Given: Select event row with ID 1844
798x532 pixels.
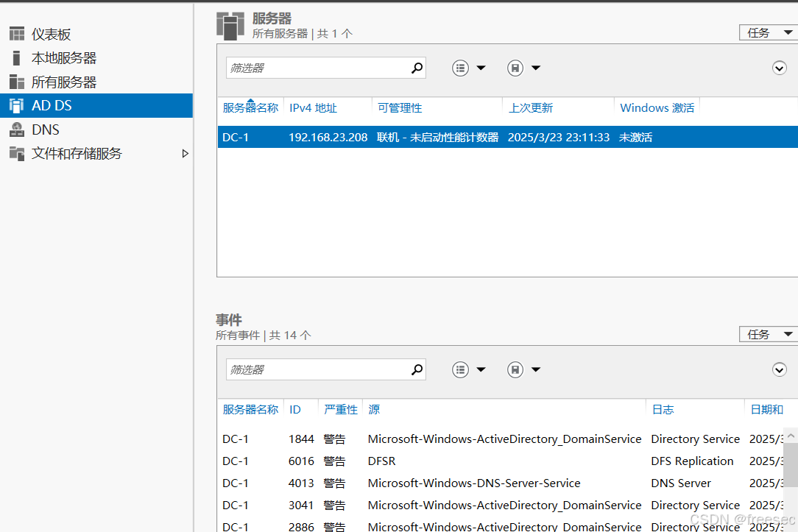Looking at the screenshot, I should point(501,439).
